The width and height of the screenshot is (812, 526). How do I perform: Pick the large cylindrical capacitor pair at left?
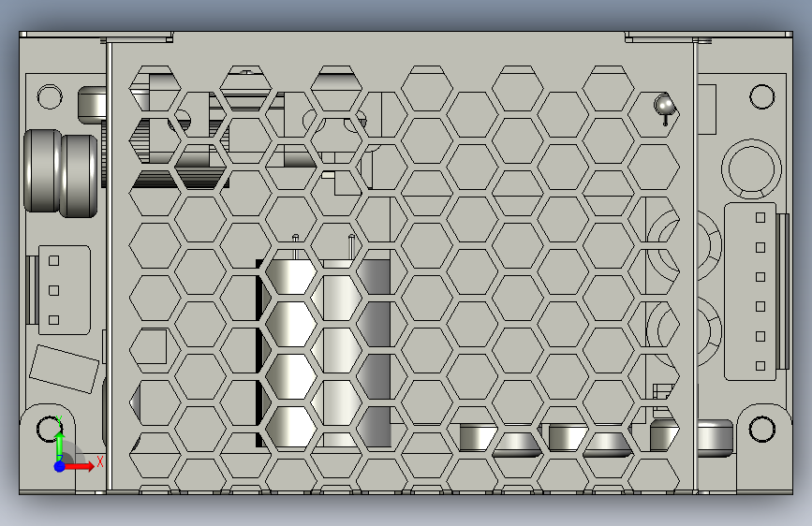(x=61, y=173)
